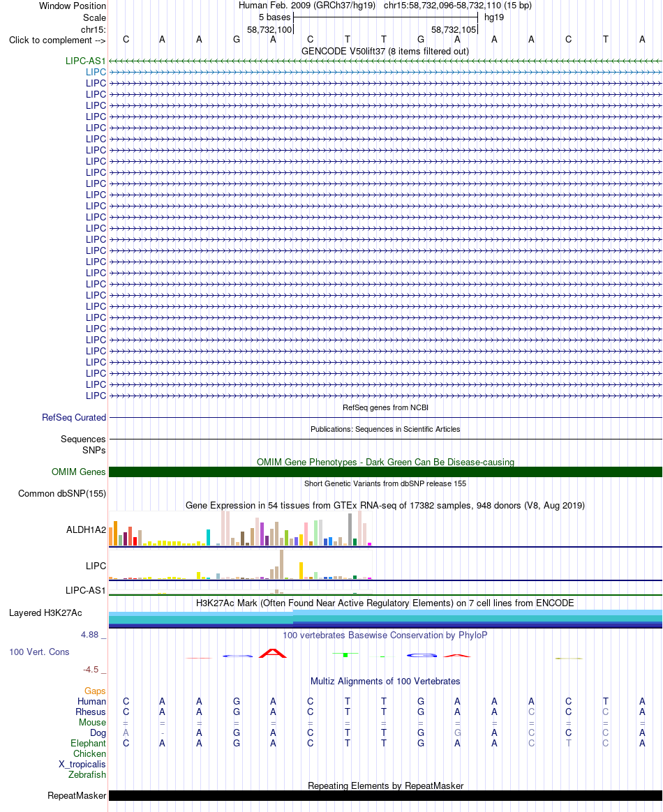Click the chr15: position label
The height and width of the screenshot is (812, 663).
(x=94, y=29)
